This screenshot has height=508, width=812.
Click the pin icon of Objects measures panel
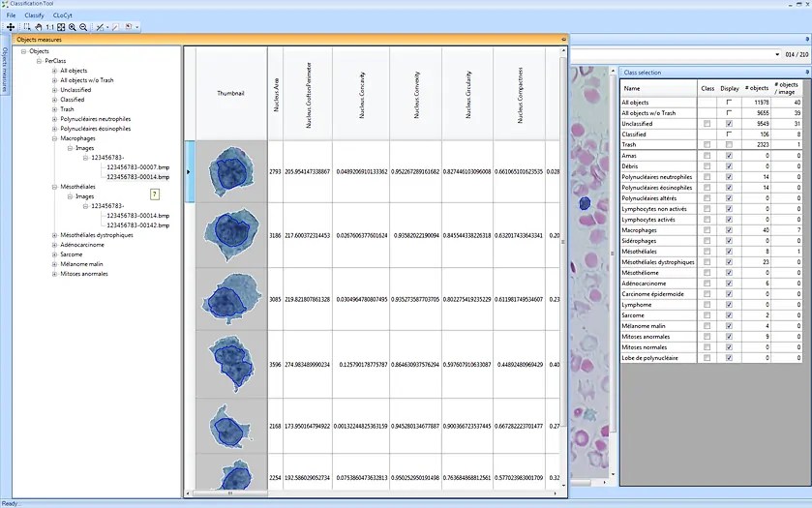tap(564, 40)
